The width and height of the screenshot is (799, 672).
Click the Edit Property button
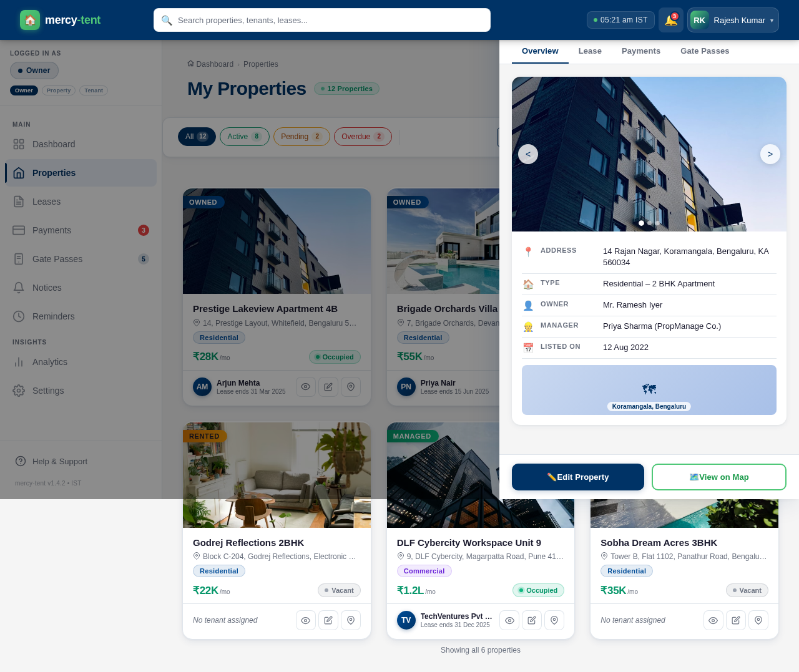click(577, 476)
